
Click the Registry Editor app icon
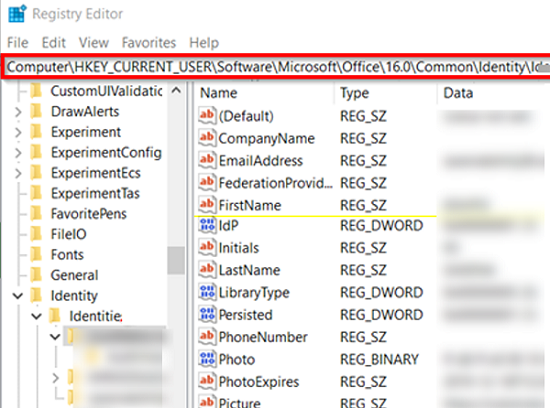click(x=17, y=14)
